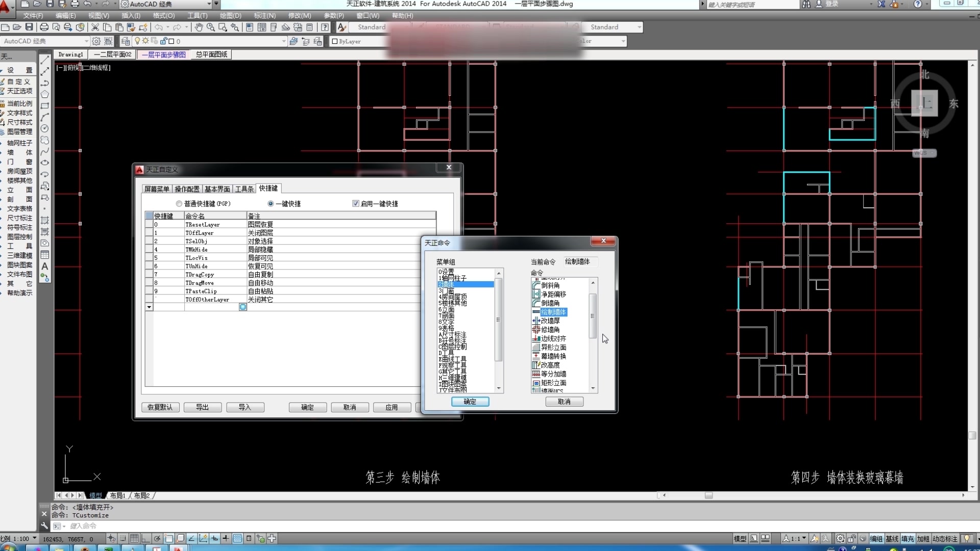The width and height of the screenshot is (980, 551).
Task: Switch to the 屏幕菜单 tab
Action: [157, 189]
